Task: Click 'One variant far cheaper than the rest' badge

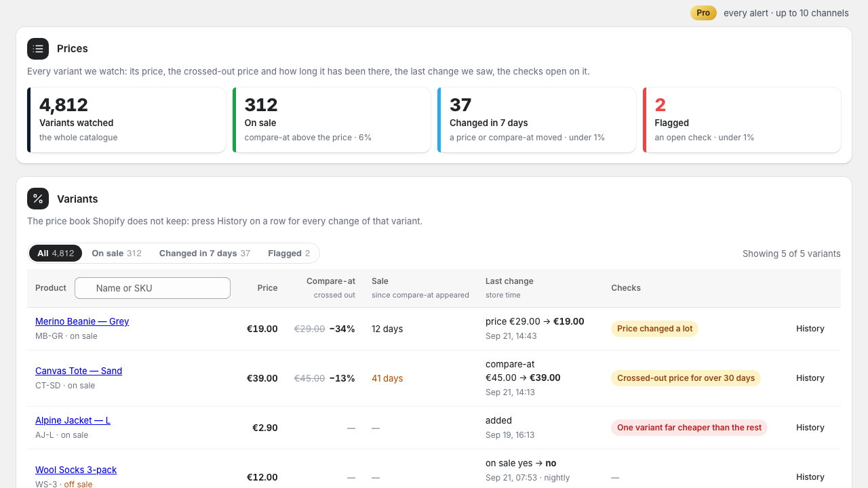Action: click(x=689, y=428)
